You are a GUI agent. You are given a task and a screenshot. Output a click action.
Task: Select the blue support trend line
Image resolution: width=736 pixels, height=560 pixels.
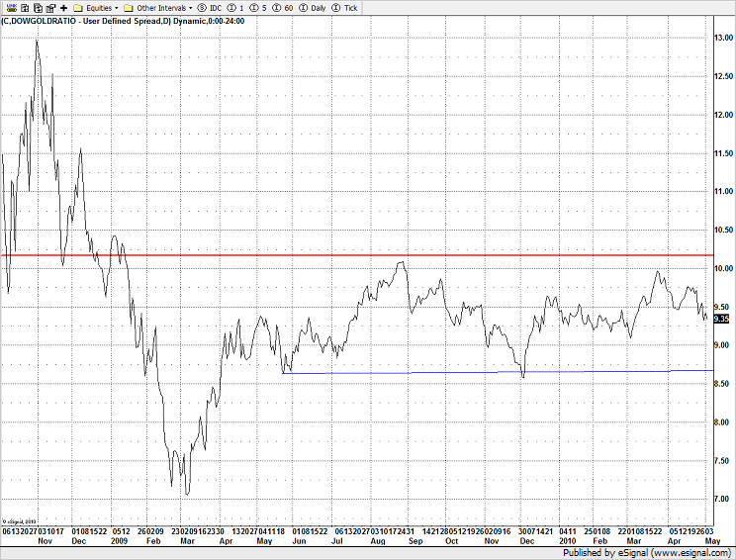[x=498, y=372]
